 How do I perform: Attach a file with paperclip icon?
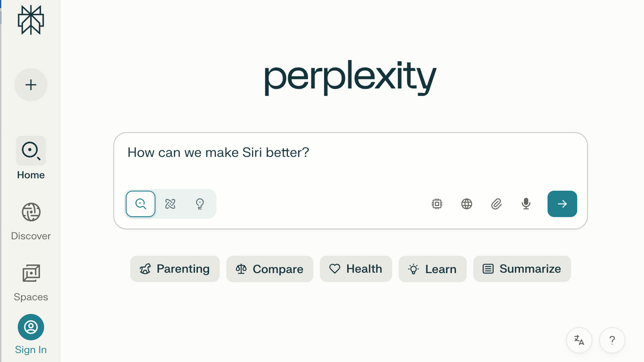[496, 204]
